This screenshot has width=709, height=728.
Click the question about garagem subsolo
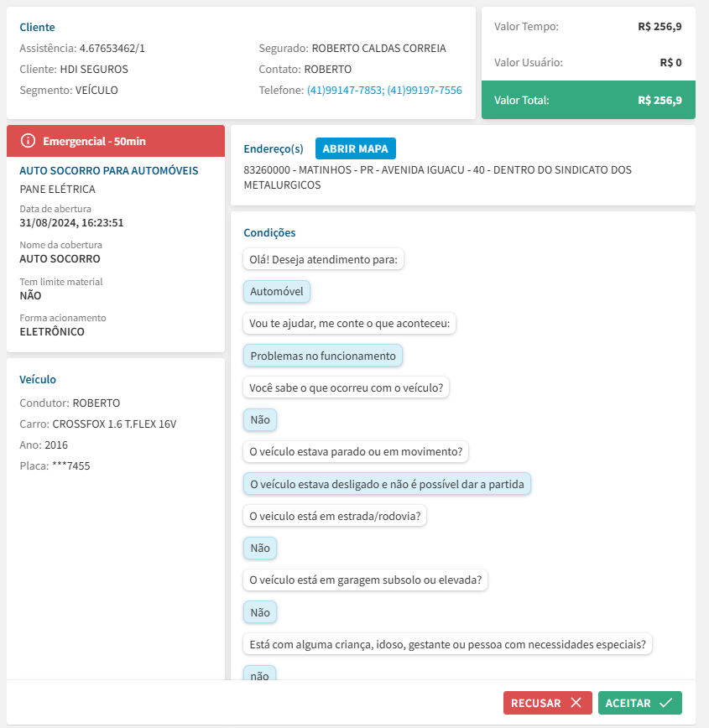[365, 580]
